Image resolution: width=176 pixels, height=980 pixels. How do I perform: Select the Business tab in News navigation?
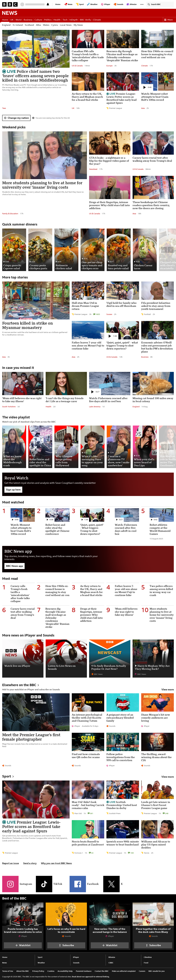click(x=28, y=20)
